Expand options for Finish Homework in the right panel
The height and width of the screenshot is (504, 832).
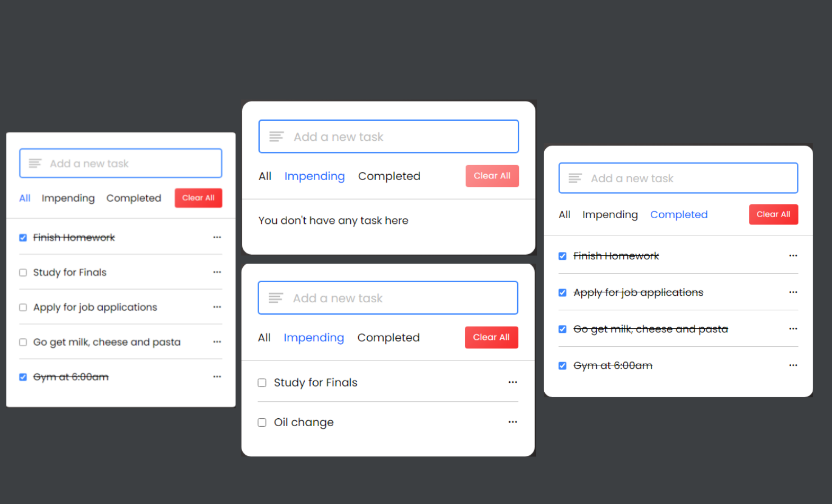pos(793,256)
